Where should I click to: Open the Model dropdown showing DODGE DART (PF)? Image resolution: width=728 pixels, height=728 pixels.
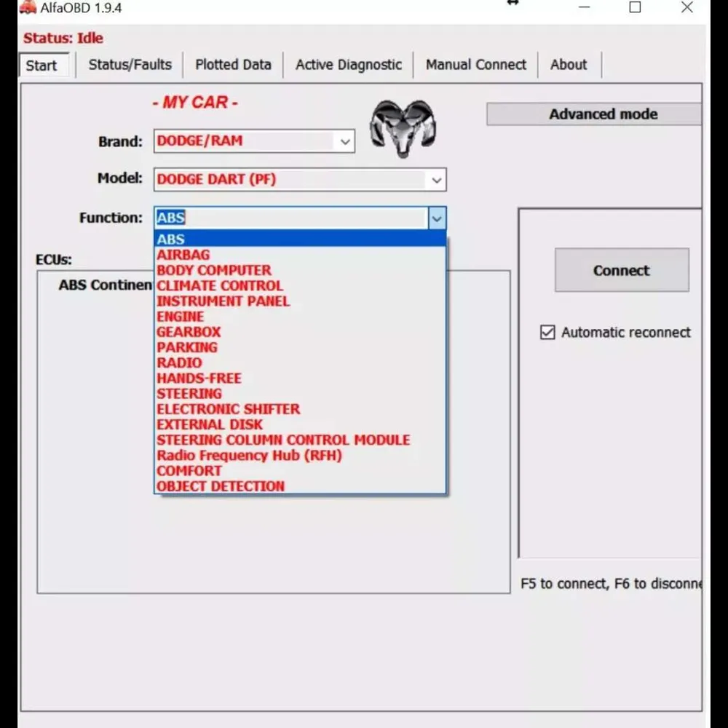click(300, 180)
